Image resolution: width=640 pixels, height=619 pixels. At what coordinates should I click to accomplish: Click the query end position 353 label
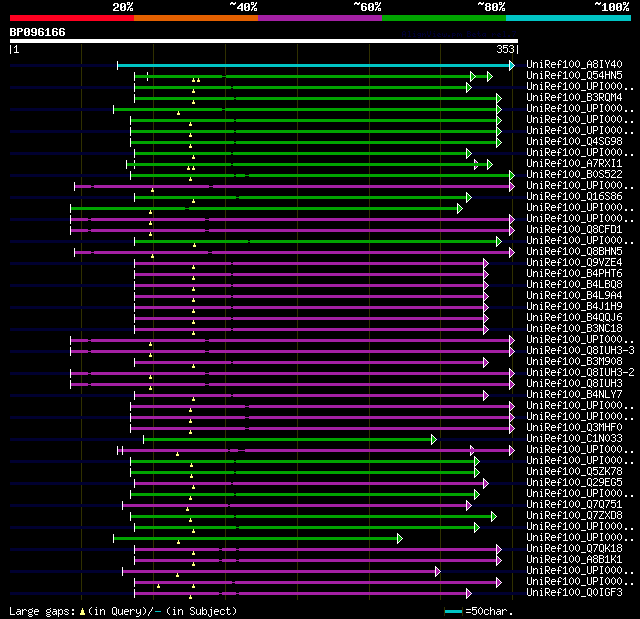tap(505, 49)
